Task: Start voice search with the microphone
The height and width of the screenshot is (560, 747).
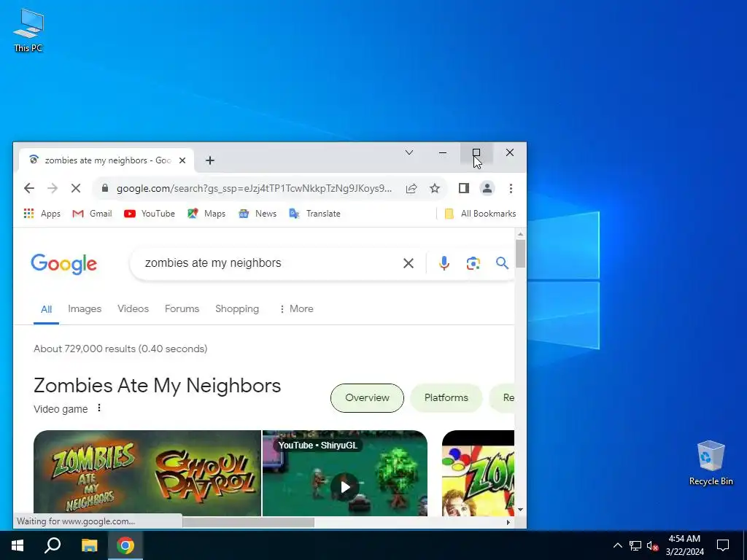Action: (444, 263)
